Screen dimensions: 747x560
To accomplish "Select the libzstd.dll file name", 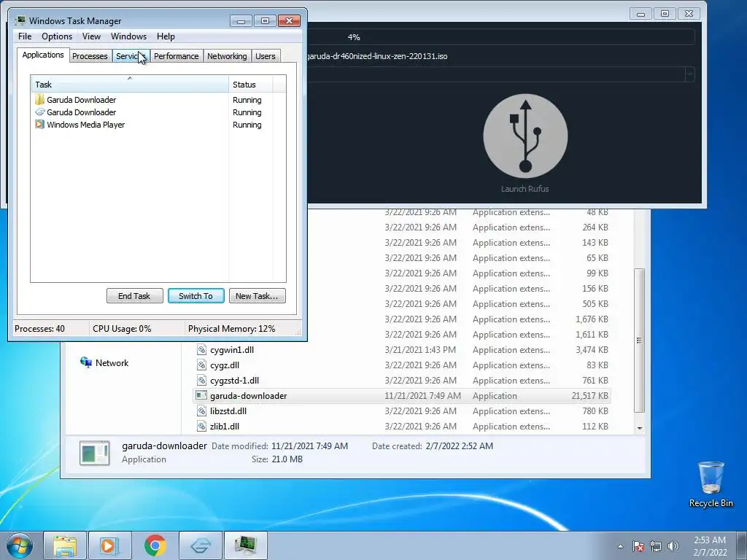I will [228, 411].
